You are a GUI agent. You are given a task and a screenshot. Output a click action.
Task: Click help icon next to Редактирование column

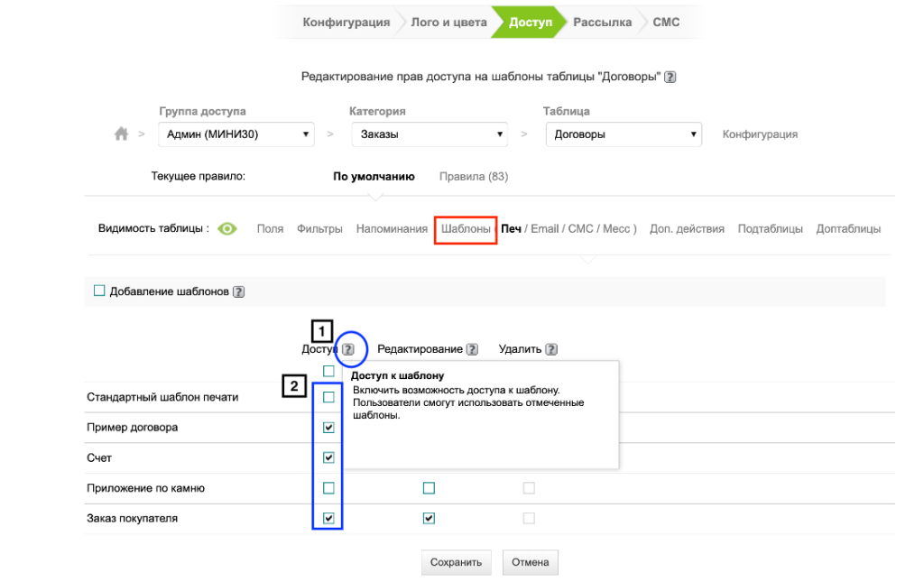(472, 349)
